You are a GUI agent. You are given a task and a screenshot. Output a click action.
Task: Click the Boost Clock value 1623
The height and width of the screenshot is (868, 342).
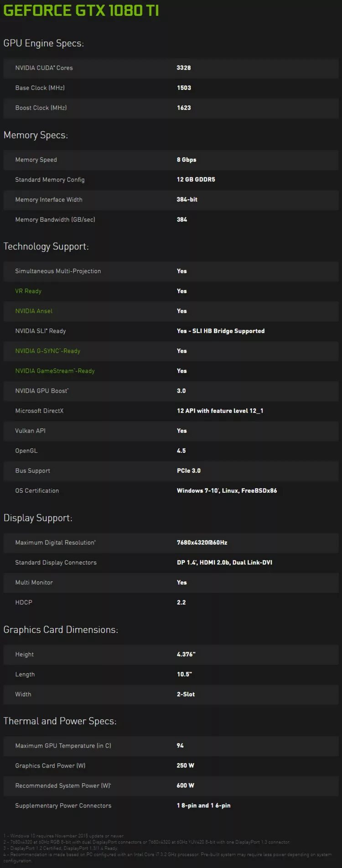[184, 108]
